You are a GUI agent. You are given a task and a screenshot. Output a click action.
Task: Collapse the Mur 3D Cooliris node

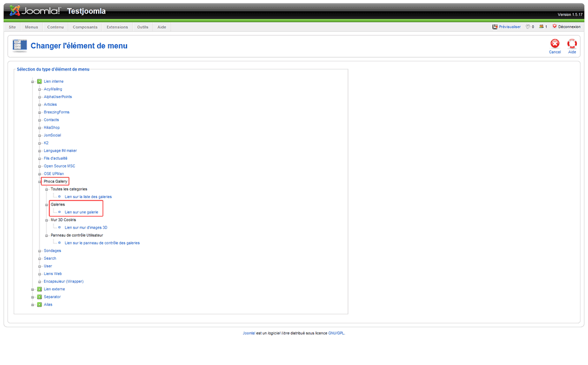[x=46, y=220]
